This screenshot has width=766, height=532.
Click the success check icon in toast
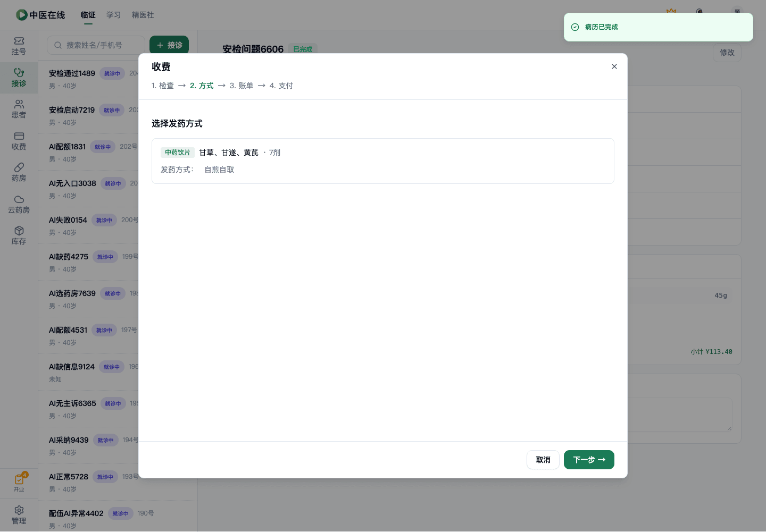pyautogui.click(x=575, y=27)
